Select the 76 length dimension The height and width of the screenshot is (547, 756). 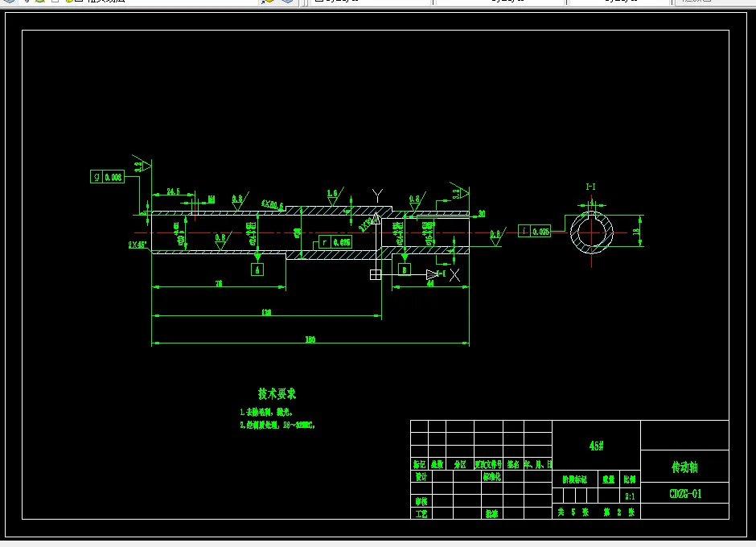(x=219, y=284)
